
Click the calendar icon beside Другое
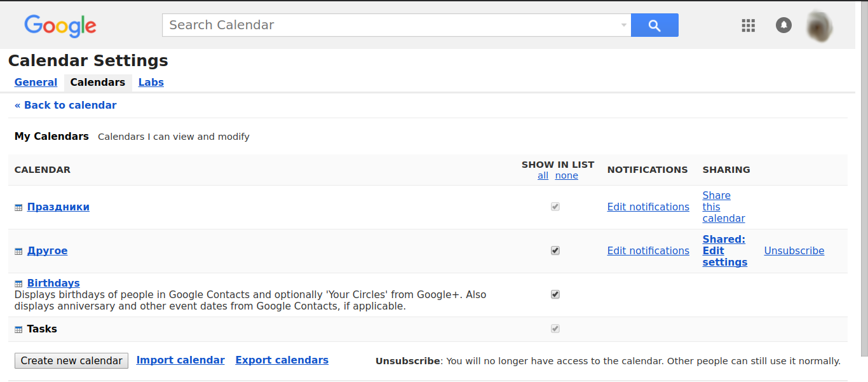pyautogui.click(x=18, y=252)
